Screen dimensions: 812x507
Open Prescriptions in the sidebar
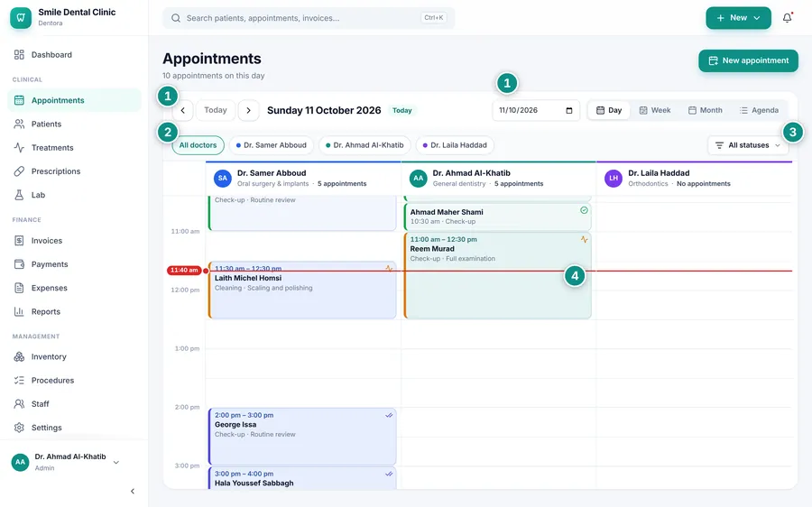(74, 171)
